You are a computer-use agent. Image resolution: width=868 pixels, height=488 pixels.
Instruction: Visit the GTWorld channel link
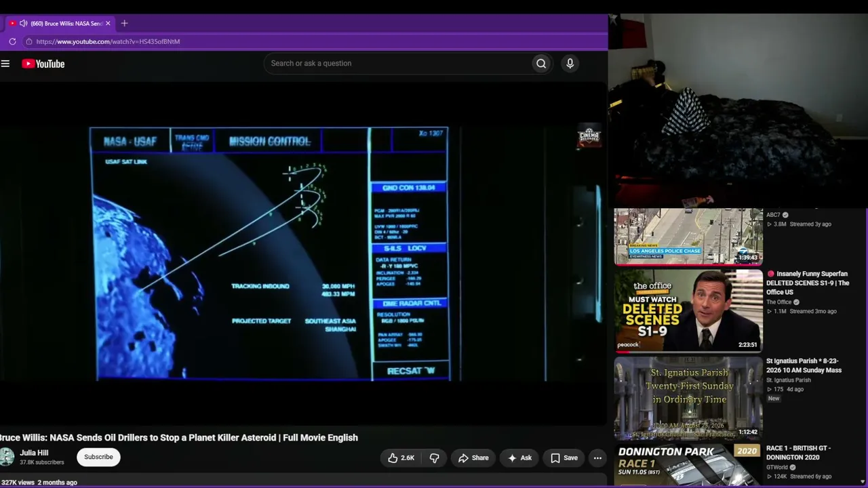click(x=777, y=467)
